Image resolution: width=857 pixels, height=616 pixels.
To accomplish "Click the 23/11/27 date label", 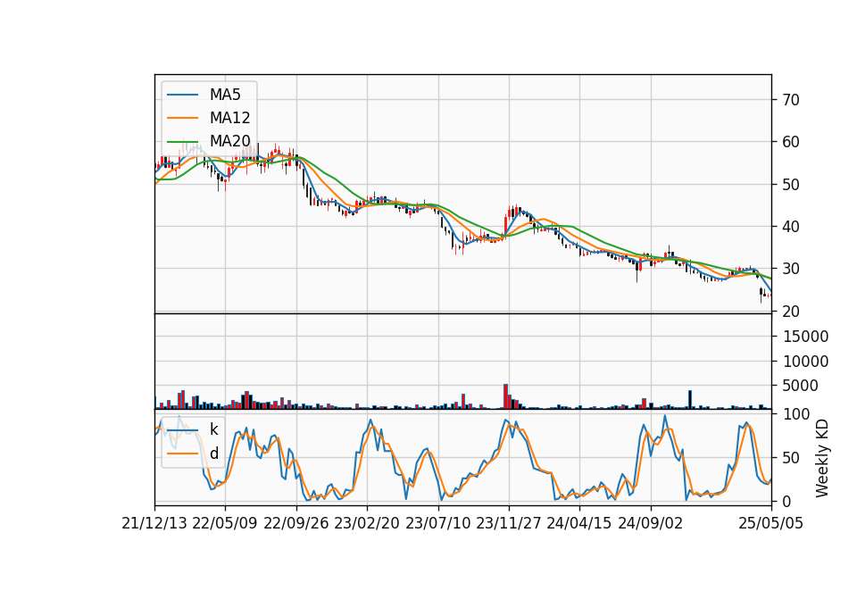I will [509, 524].
